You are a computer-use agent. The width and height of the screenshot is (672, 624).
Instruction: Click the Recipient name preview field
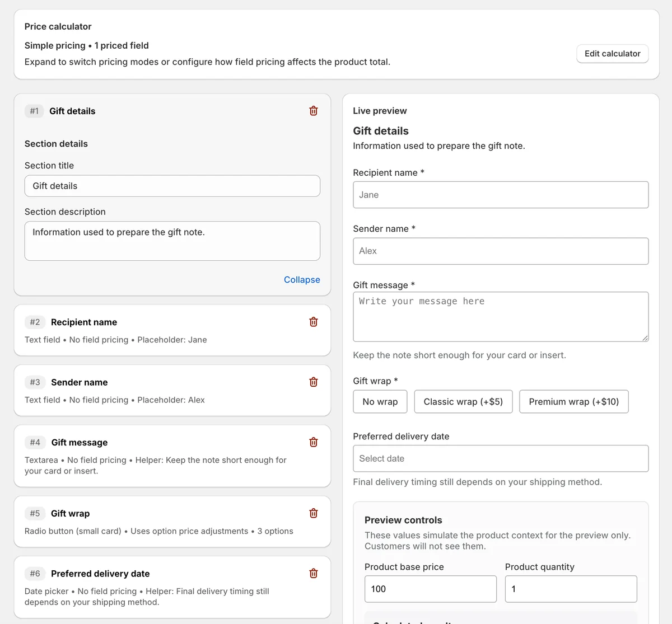tap(501, 195)
